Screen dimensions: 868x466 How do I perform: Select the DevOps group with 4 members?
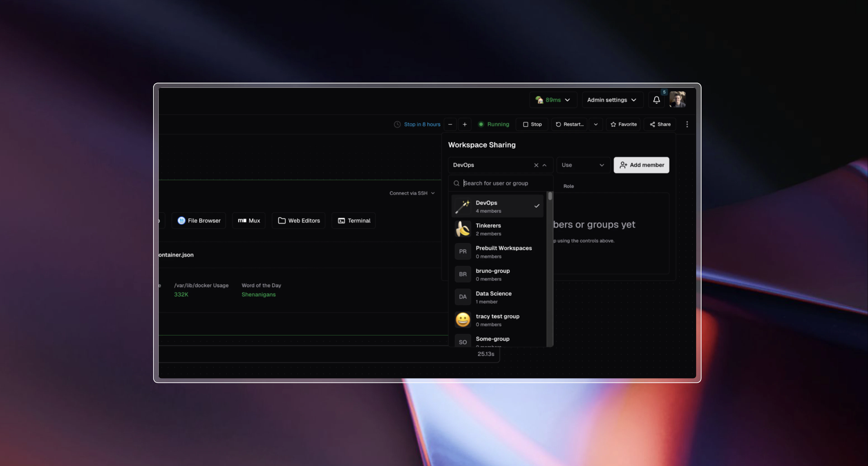pyautogui.click(x=497, y=206)
